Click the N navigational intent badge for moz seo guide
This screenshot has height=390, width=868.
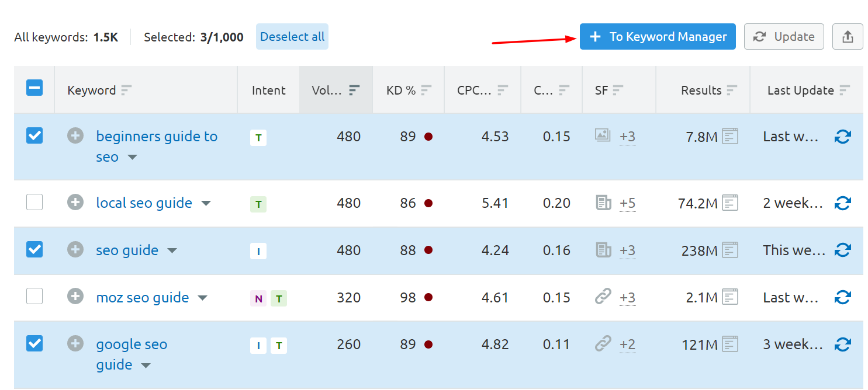[258, 298]
